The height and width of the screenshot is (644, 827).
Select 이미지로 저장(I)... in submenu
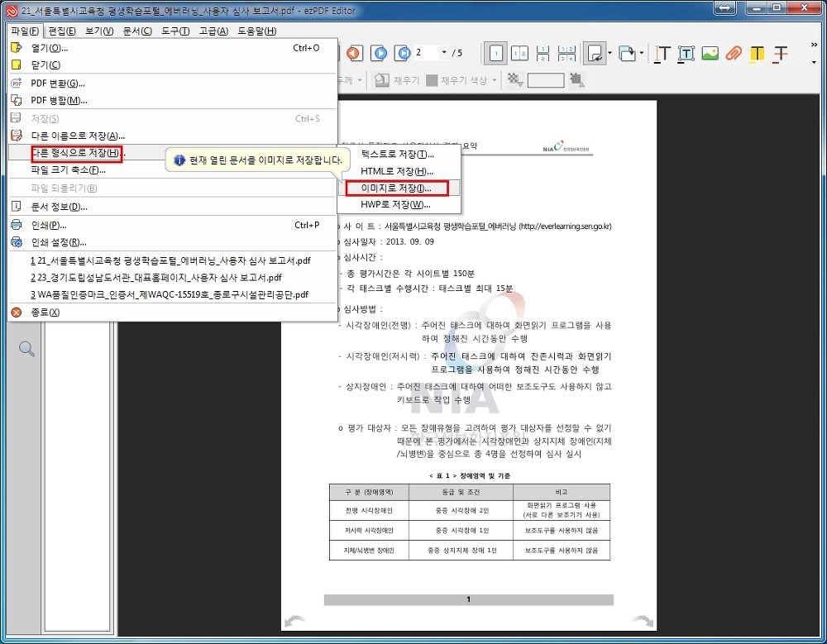coord(399,188)
